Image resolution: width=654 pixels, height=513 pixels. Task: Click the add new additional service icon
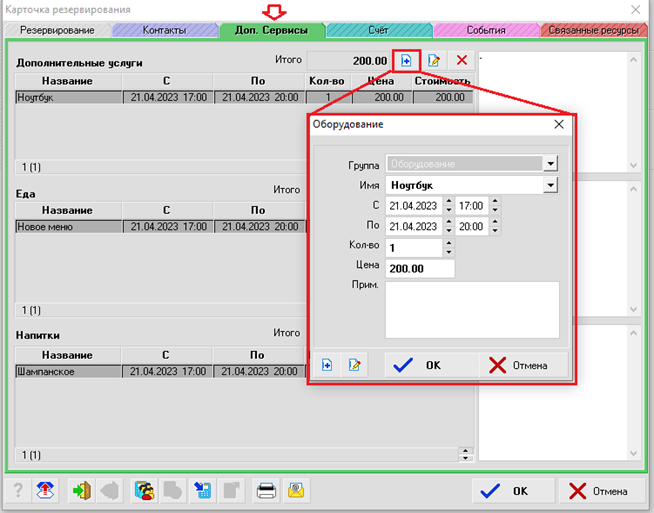407,62
